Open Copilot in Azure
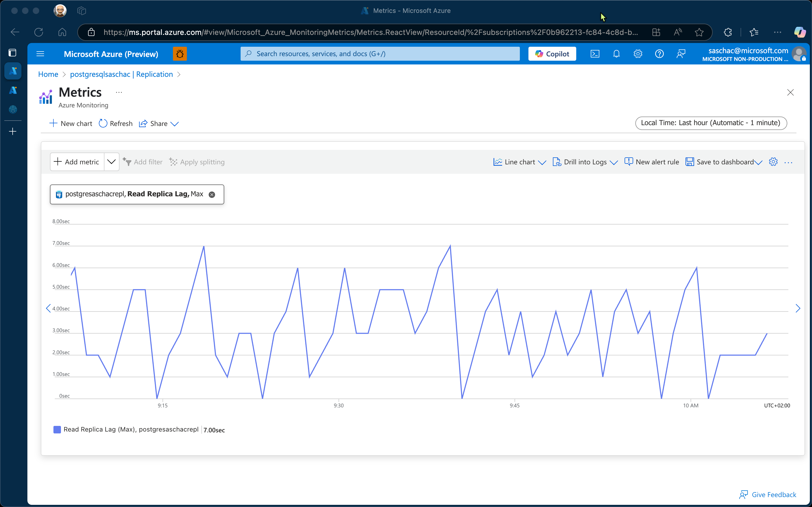Image resolution: width=812 pixels, height=507 pixels. (552, 54)
